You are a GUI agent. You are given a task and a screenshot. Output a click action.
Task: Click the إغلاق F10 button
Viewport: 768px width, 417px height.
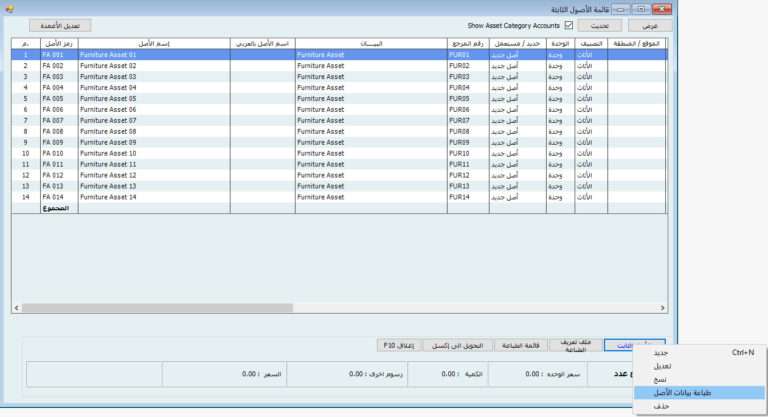(400, 345)
